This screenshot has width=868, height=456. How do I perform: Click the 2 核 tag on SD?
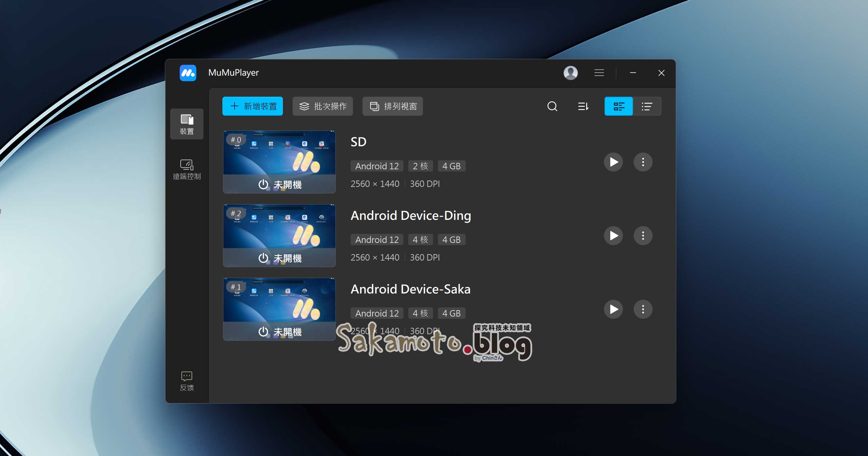click(x=420, y=166)
